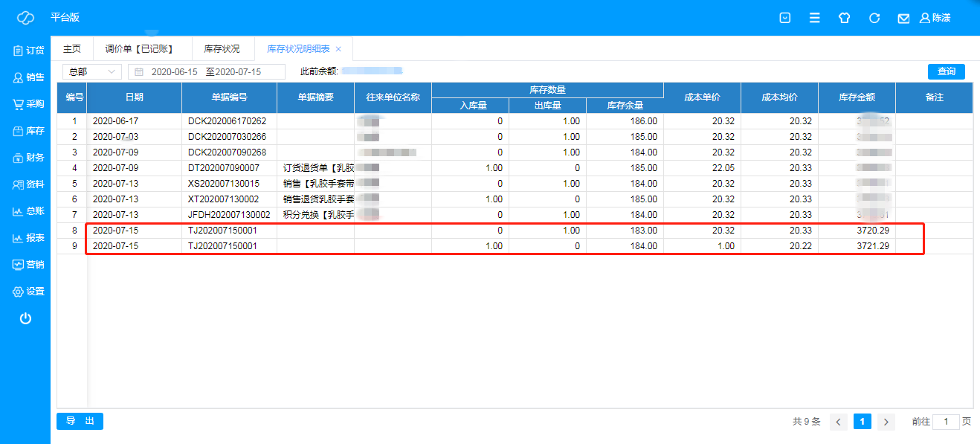Click the shirt theme icon
Viewport: 980px width, 444px height.
844,18
